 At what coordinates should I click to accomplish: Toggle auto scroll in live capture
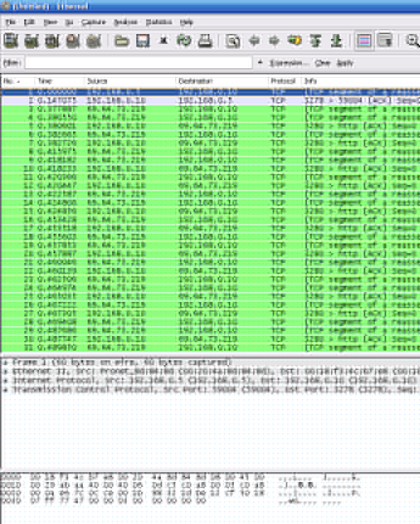coord(385,41)
